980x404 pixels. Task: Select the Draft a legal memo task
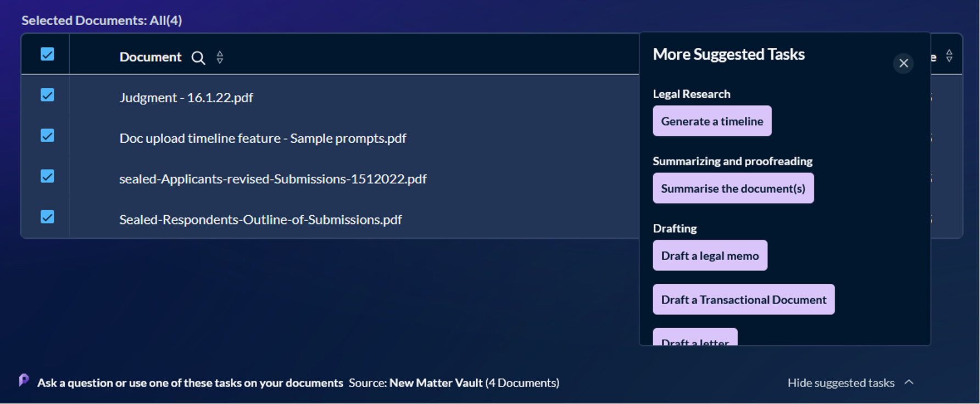pyautogui.click(x=710, y=255)
